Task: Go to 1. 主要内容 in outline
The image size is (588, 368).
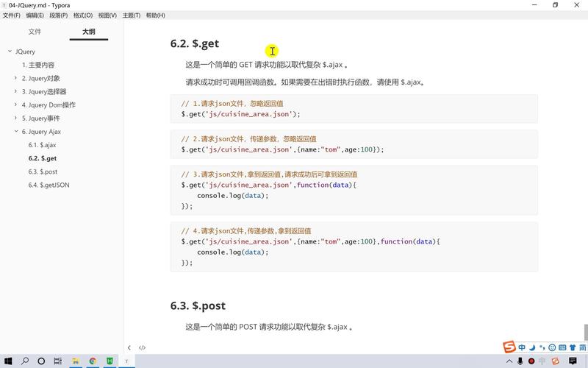Action: (x=38, y=65)
